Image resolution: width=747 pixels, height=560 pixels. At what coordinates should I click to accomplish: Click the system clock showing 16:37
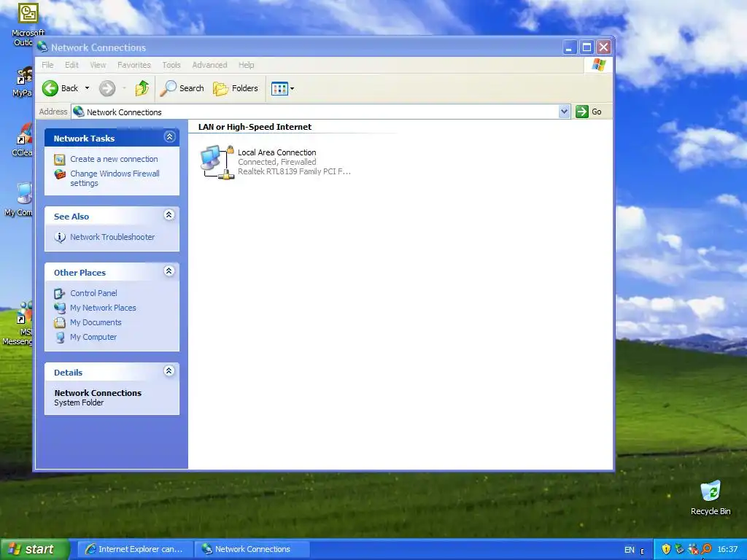pyautogui.click(x=727, y=550)
